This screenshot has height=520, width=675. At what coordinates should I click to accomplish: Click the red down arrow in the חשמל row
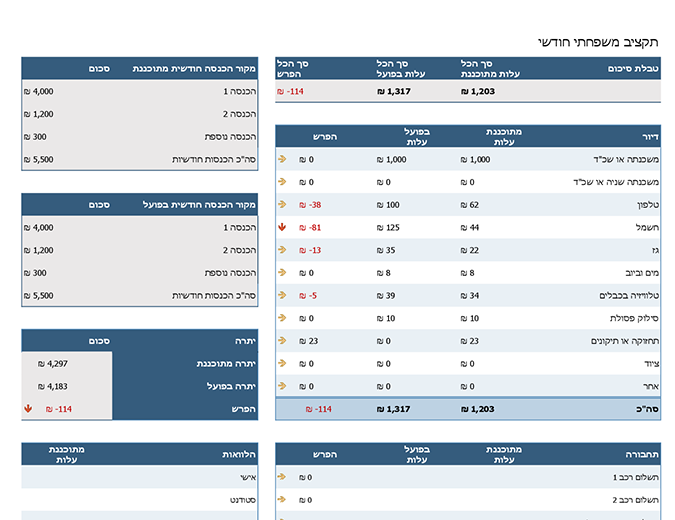[x=282, y=227]
